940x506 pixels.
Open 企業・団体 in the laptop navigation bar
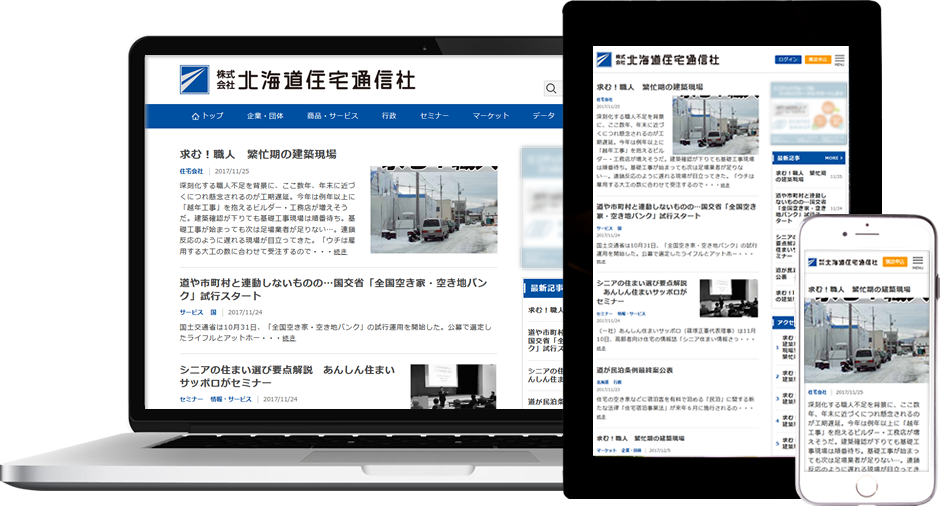tap(265, 116)
